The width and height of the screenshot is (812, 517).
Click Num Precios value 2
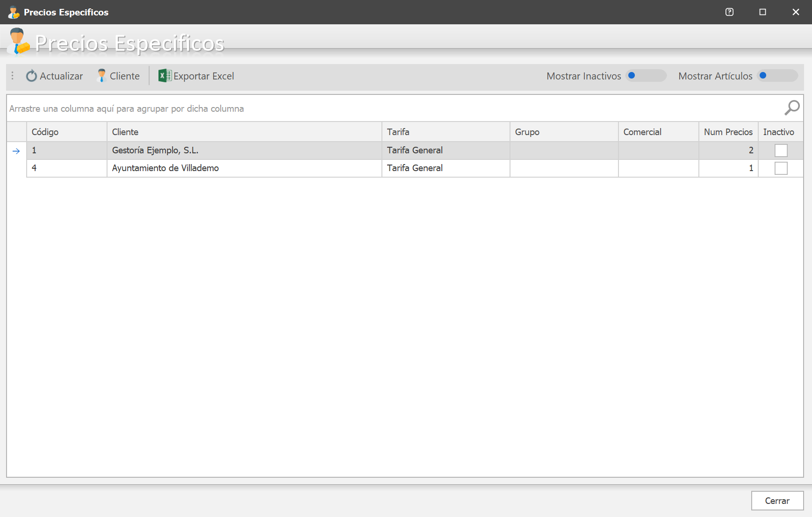729,151
